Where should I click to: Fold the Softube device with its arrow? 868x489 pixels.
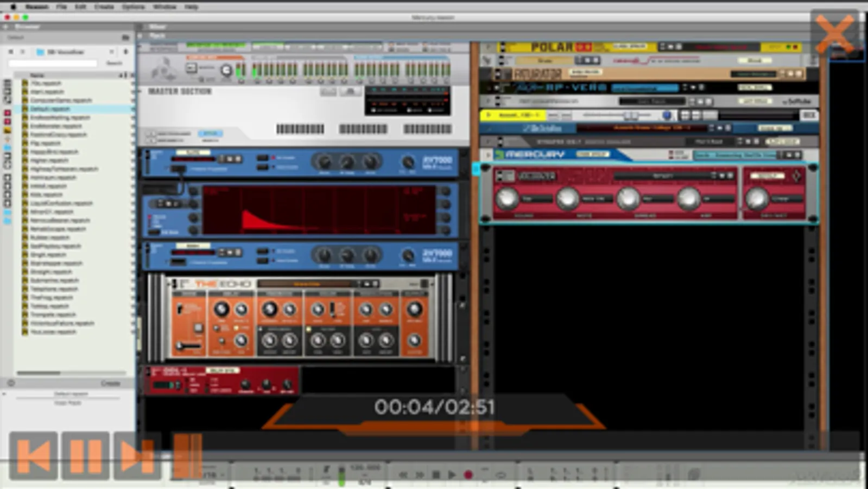click(487, 101)
